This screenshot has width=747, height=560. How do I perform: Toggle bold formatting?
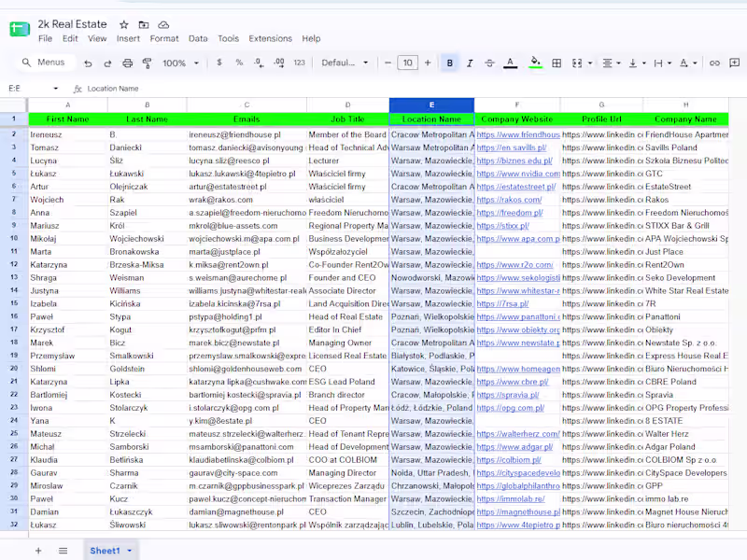pos(450,63)
